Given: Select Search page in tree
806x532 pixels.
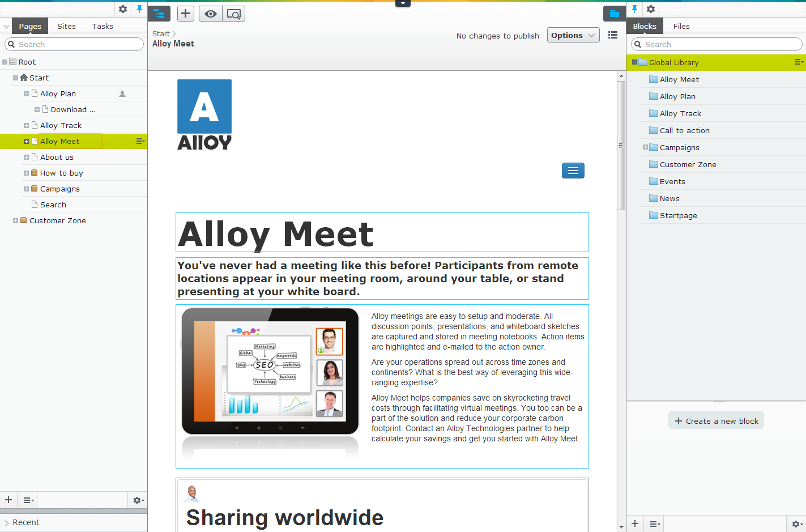Looking at the screenshot, I should [x=53, y=205].
